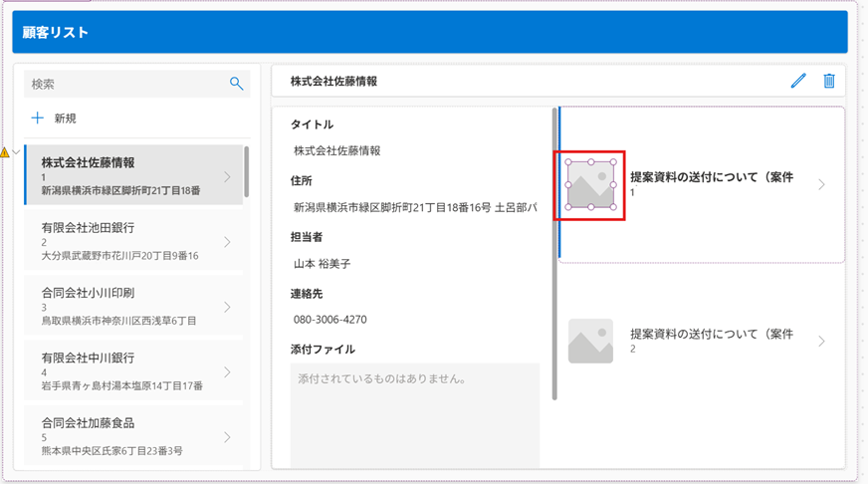Open chevron for 有限会社池田銀行 list item

tap(227, 242)
